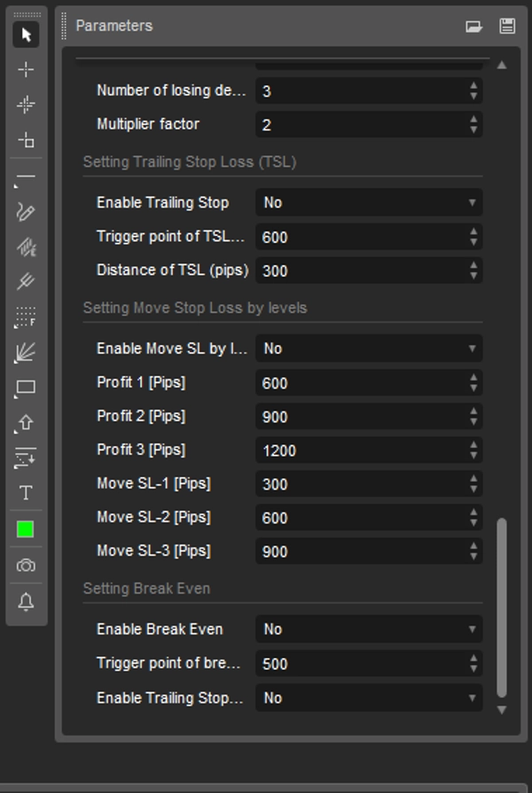532x793 pixels.
Task: Decrease the Move SL-1 [Pips] value
Action: [473, 490]
